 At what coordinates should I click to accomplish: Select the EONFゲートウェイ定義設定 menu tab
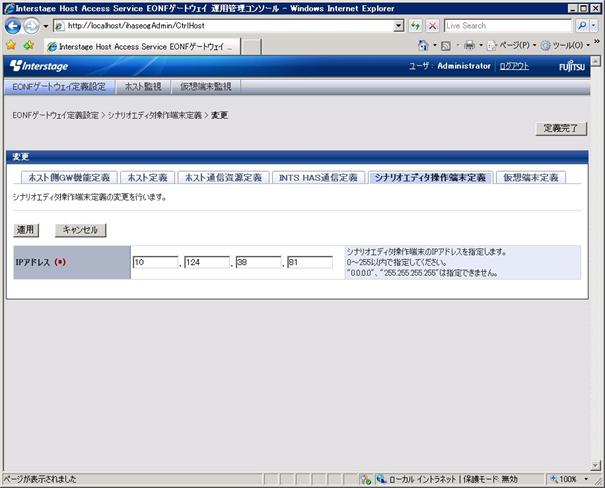point(59,87)
